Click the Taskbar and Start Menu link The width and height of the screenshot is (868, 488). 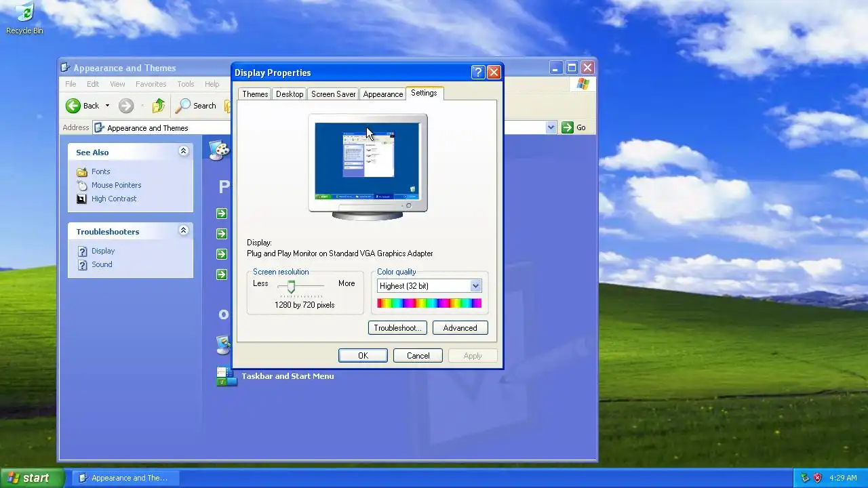pyautogui.click(x=288, y=376)
